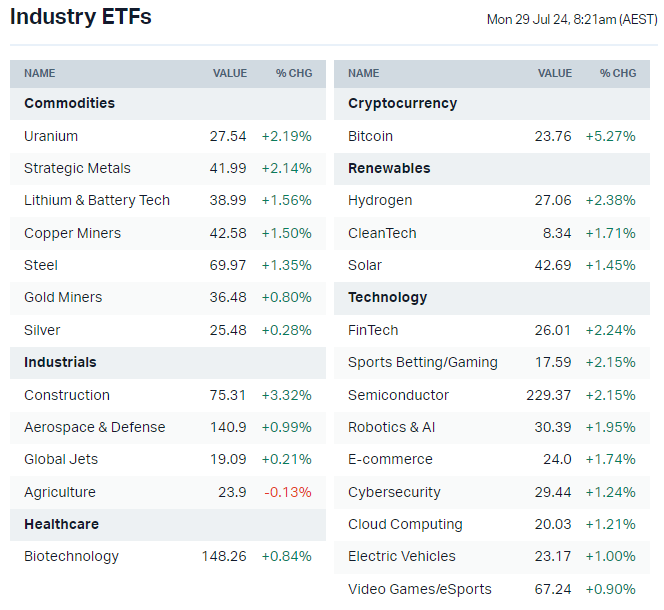
Task: Click the Gold Miners ETF name
Action: (x=63, y=297)
